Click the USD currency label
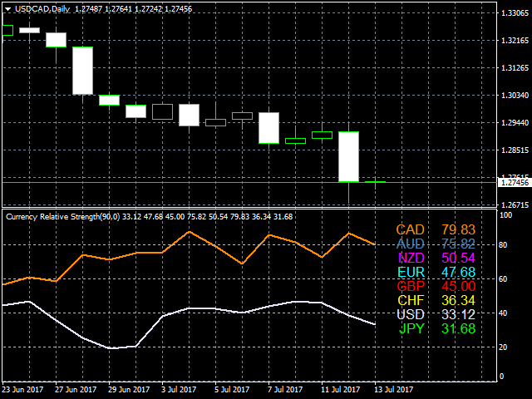Image resolution: width=532 pixels, height=399 pixels. pos(411,314)
